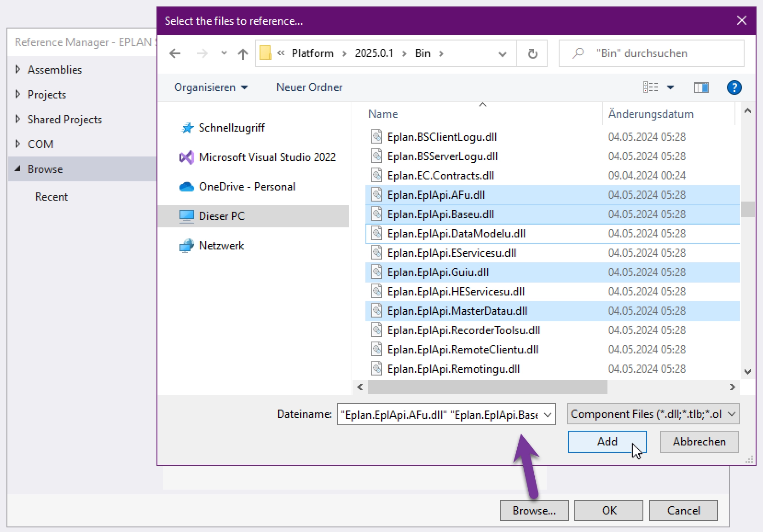Select file Eplan.EplApi.Remotingu.dll

(x=552, y=369)
